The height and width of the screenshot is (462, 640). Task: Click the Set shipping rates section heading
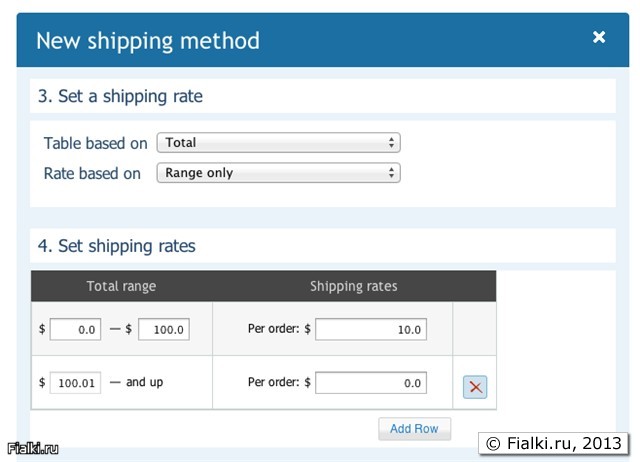(116, 246)
